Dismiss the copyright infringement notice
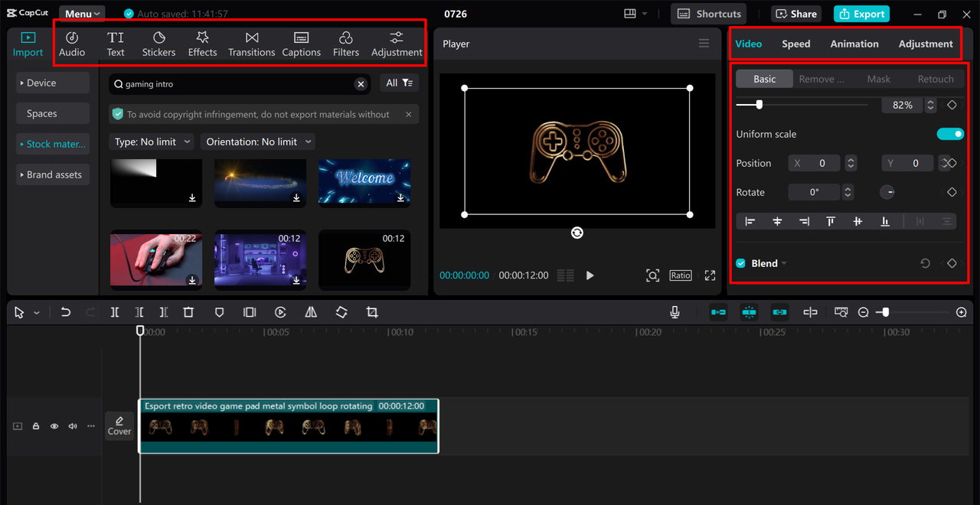This screenshot has height=505, width=980. pyautogui.click(x=408, y=114)
